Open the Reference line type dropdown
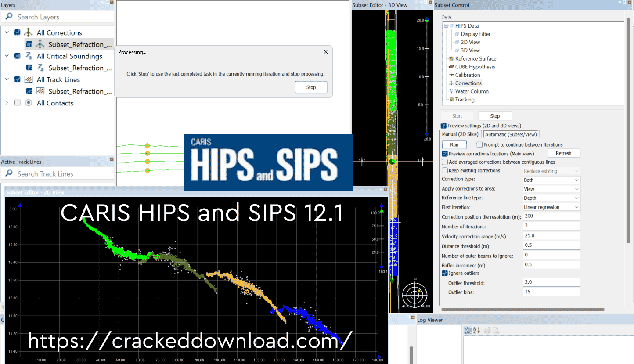This screenshot has height=364, width=634. click(x=551, y=198)
